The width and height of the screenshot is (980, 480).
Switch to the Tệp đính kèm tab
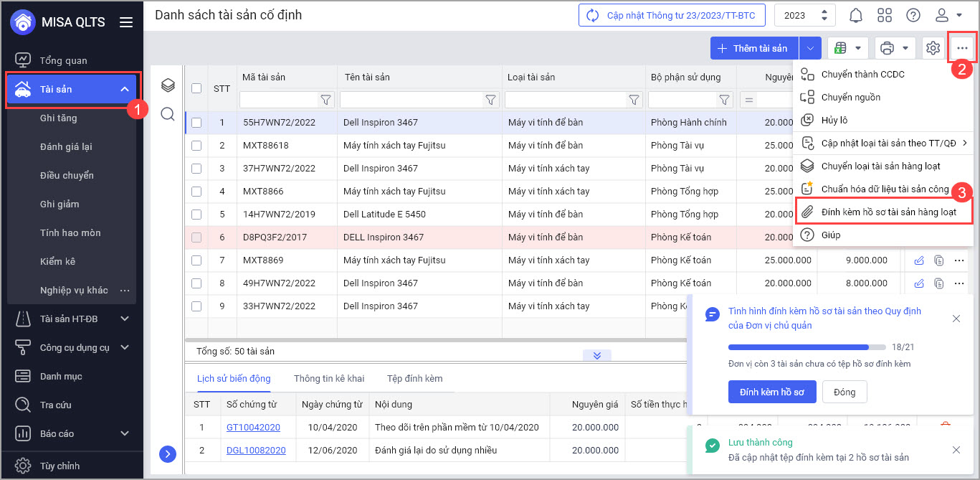pos(414,378)
